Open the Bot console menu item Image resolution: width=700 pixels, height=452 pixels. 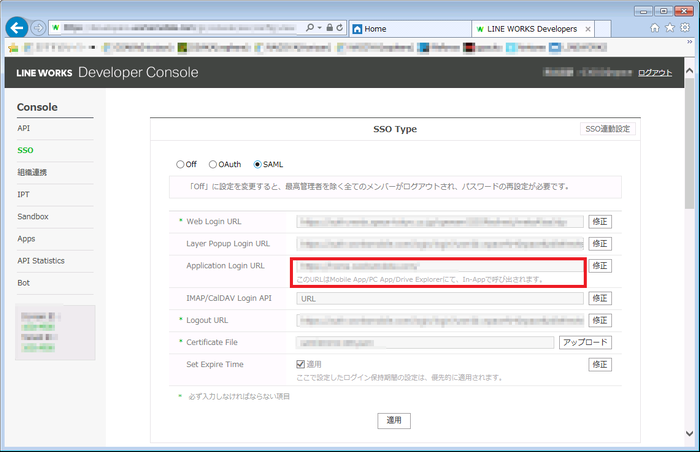click(x=24, y=283)
